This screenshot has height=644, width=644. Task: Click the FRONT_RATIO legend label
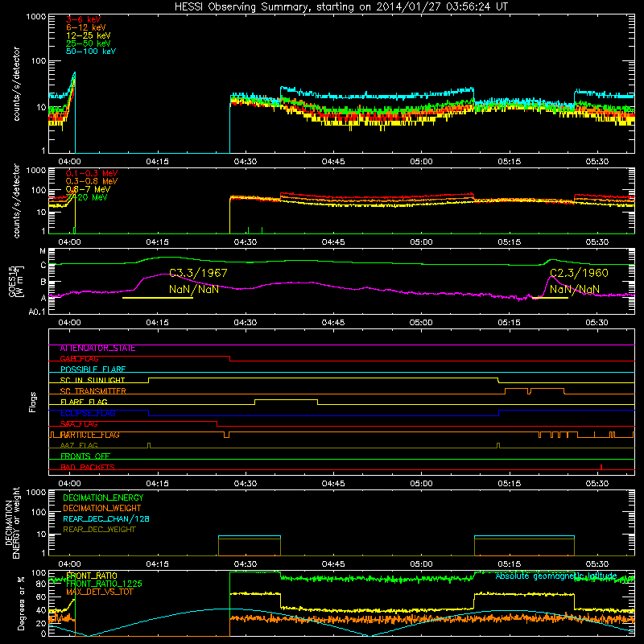(x=92, y=576)
